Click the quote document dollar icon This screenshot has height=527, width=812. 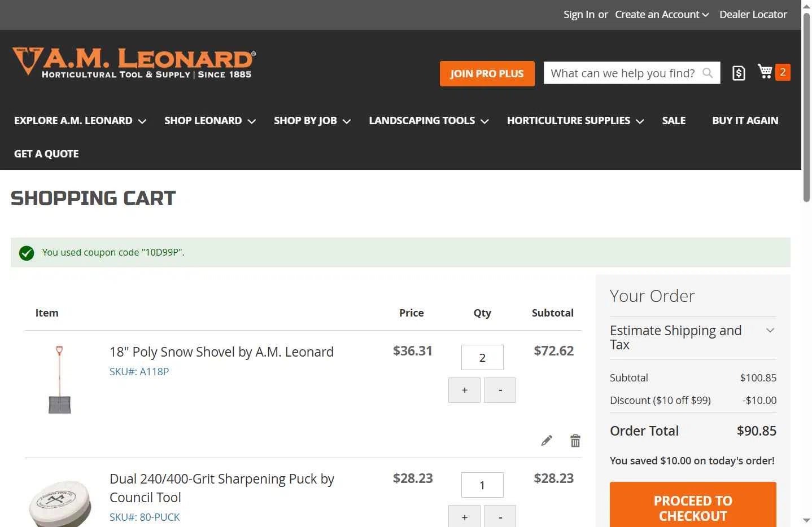pyautogui.click(x=739, y=73)
